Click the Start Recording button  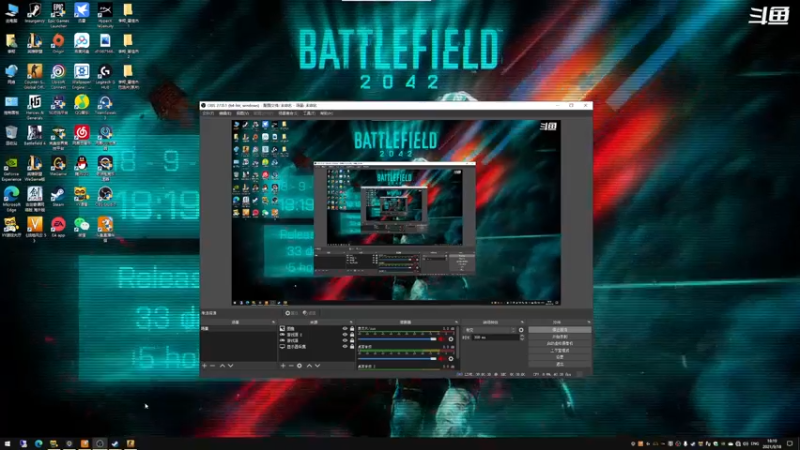(560, 337)
